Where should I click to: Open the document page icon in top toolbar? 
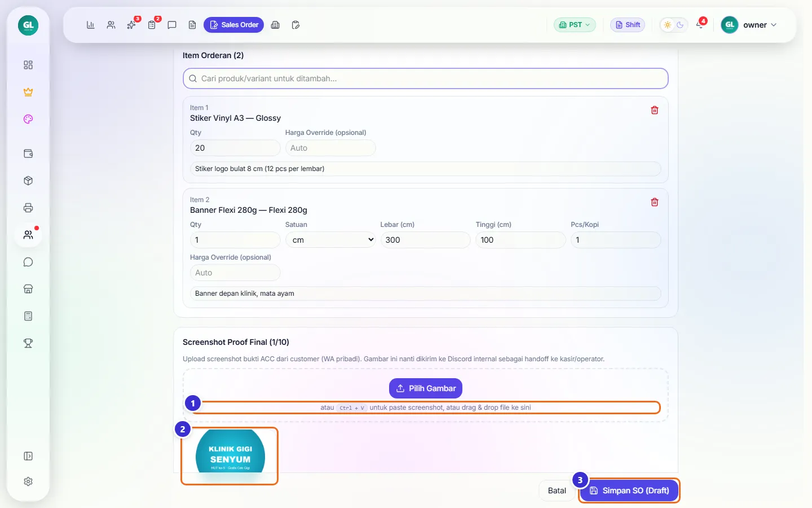pos(192,25)
